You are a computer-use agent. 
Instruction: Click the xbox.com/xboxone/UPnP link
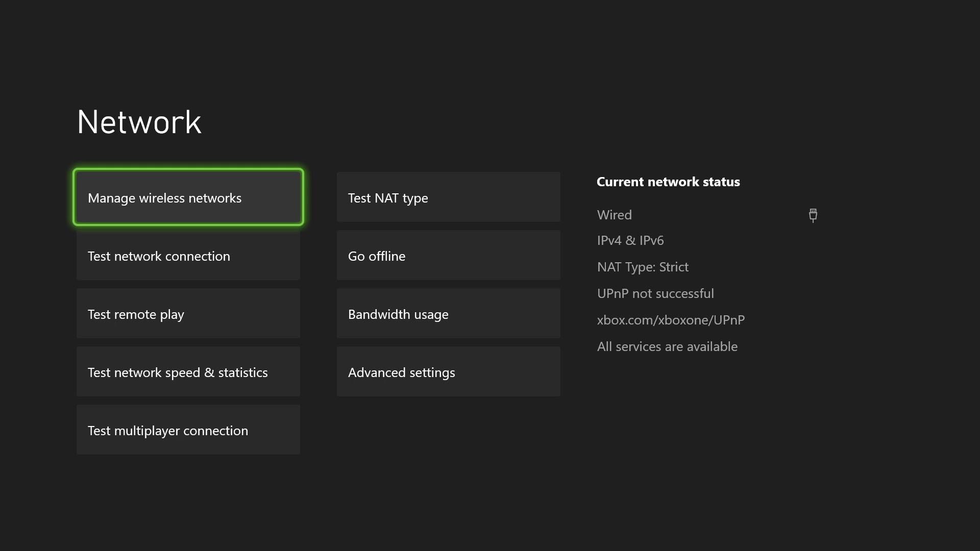(x=670, y=320)
